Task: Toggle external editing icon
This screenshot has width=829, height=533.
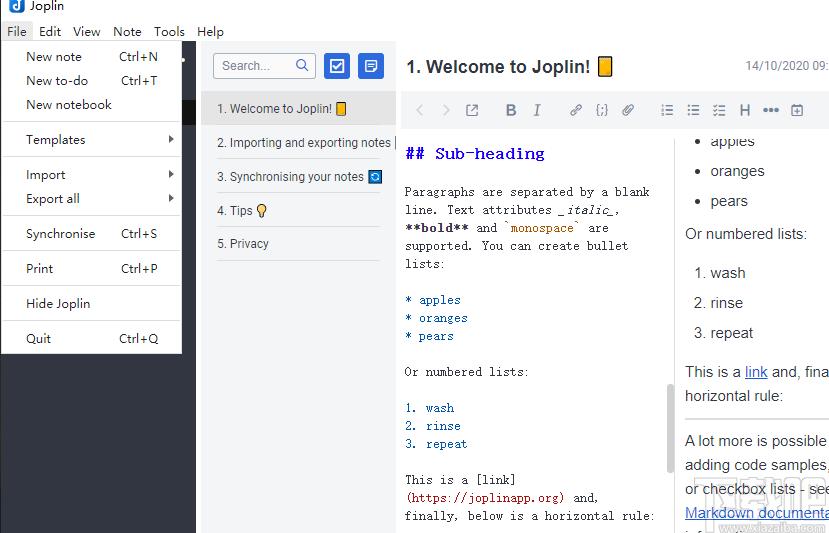Action: [472, 110]
